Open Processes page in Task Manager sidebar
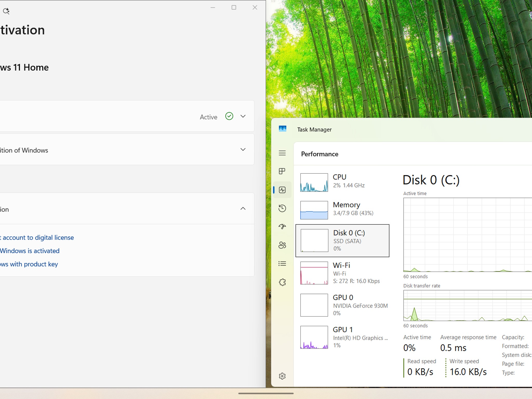Viewport: 532px width, 399px height. tap(282, 171)
